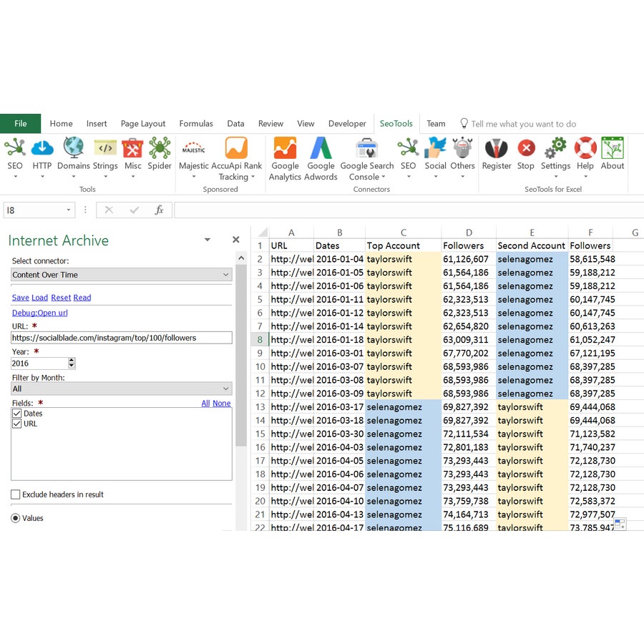
Task: Switch to the Developer ribbon tab
Action: (x=347, y=123)
